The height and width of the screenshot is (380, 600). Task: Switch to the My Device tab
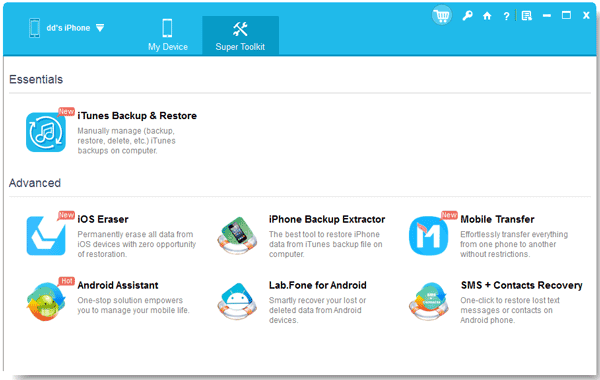click(168, 35)
